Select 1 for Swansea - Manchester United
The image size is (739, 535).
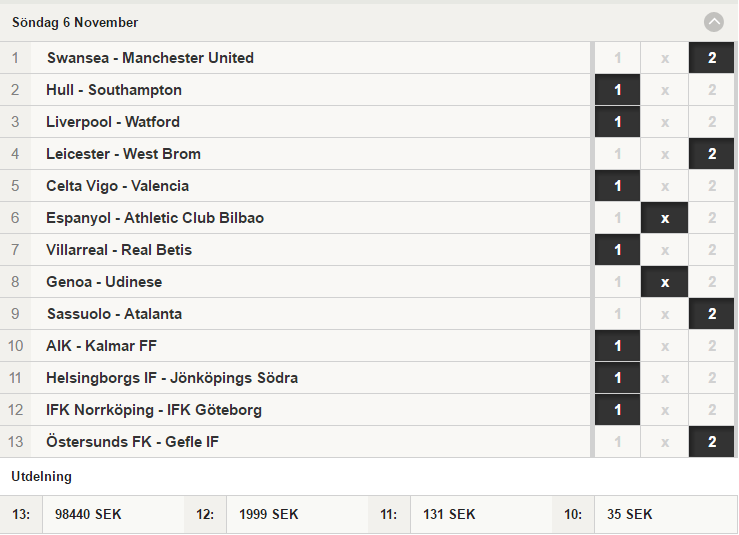pos(617,58)
